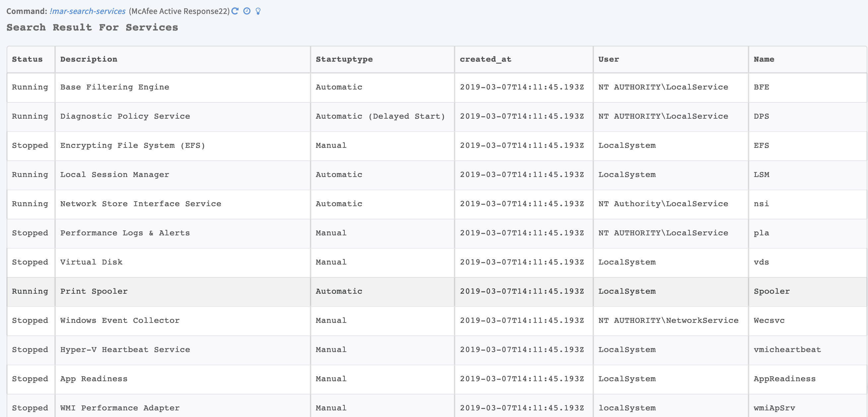This screenshot has width=868, height=417.
Task: Click the Base Filtering Engine cell
Action: [114, 87]
